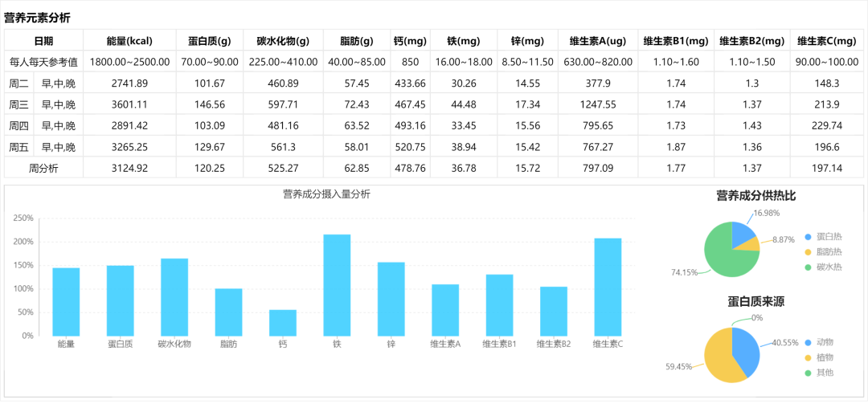Viewport: 868px width, 416px height.
Task: Click the 520.75 calcium cell
Action: click(x=410, y=147)
